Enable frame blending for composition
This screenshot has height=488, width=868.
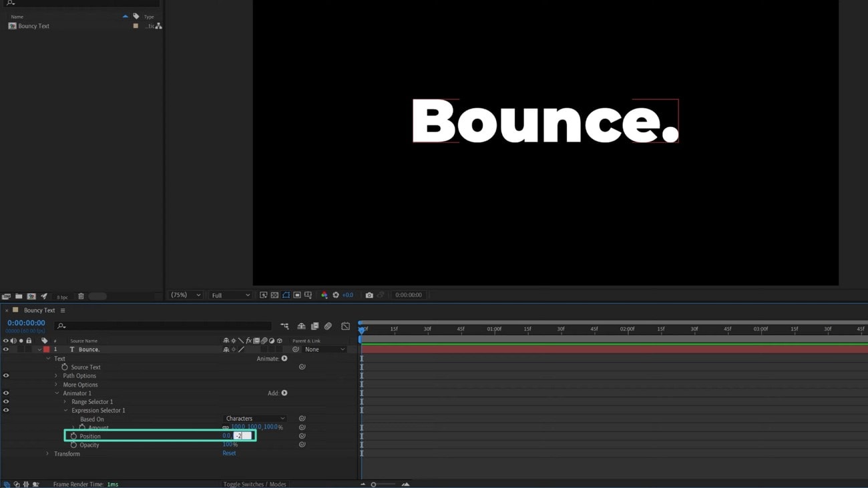(x=314, y=326)
